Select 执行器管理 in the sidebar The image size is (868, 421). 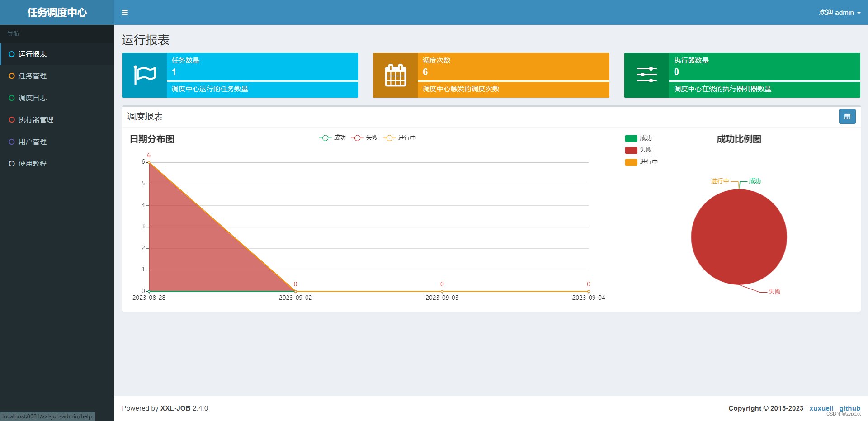coord(57,120)
